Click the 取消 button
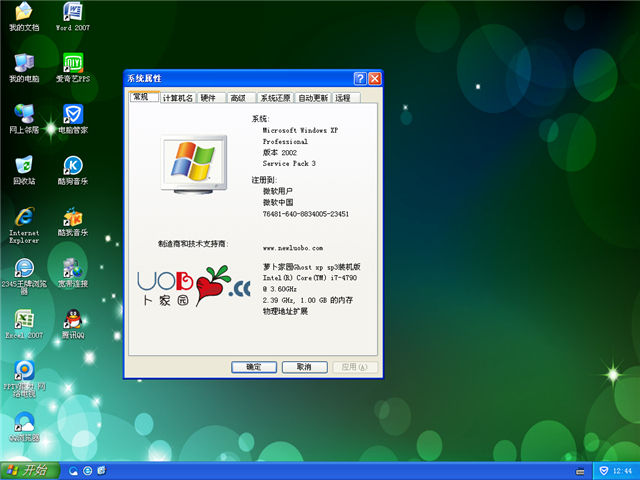Viewport: 640px width, 480px height. tap(304, 367)
